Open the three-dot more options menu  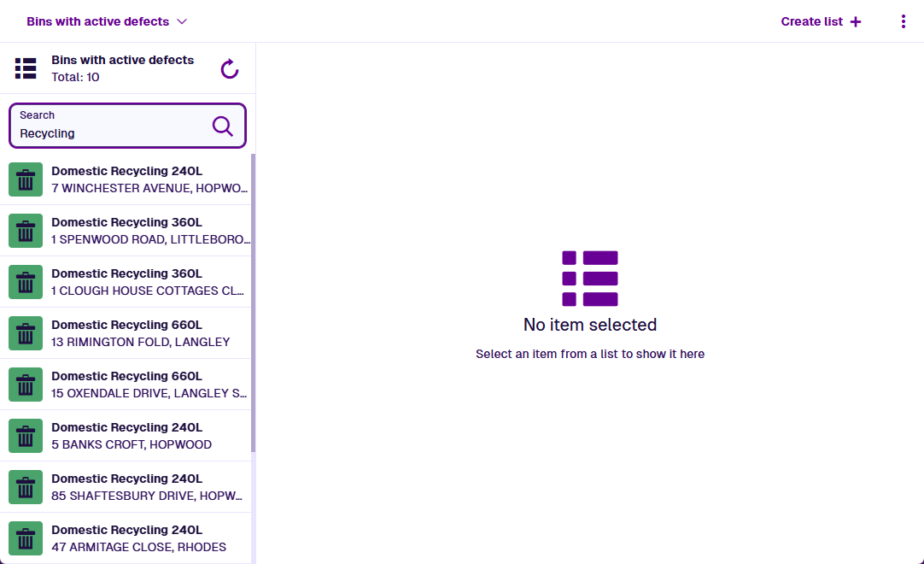pyautogui.click(x=903, y=21)
